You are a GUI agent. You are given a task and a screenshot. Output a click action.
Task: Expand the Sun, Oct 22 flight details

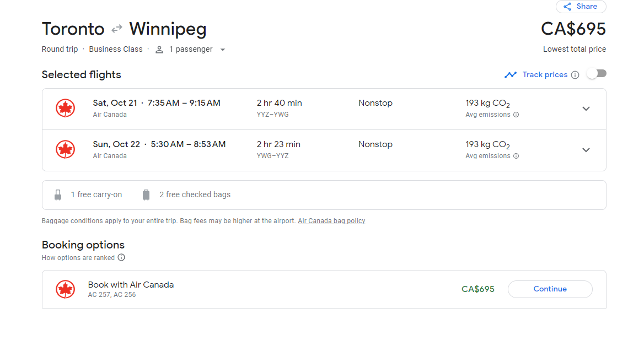click(x=586, y=150)
